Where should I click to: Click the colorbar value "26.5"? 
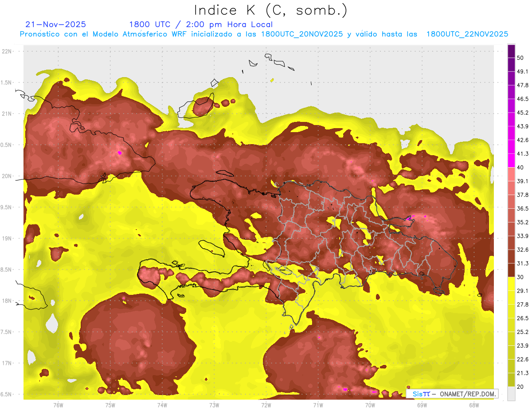coord(523,318)
